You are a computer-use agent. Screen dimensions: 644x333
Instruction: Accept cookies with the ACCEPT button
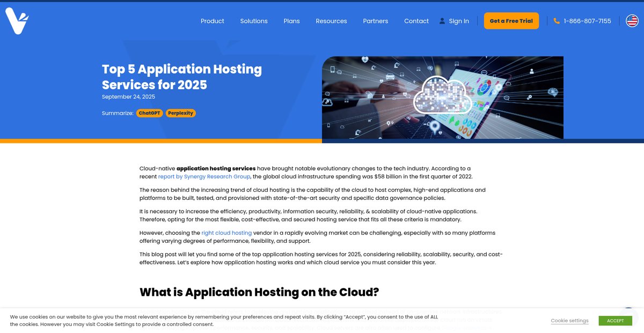click(616, 321)
